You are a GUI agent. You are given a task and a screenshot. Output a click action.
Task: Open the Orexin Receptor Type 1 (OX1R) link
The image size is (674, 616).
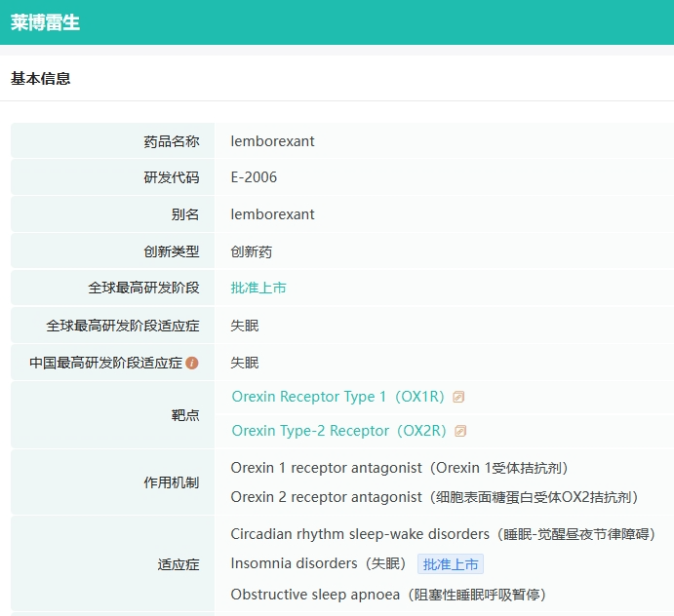(x=337, y=397)
